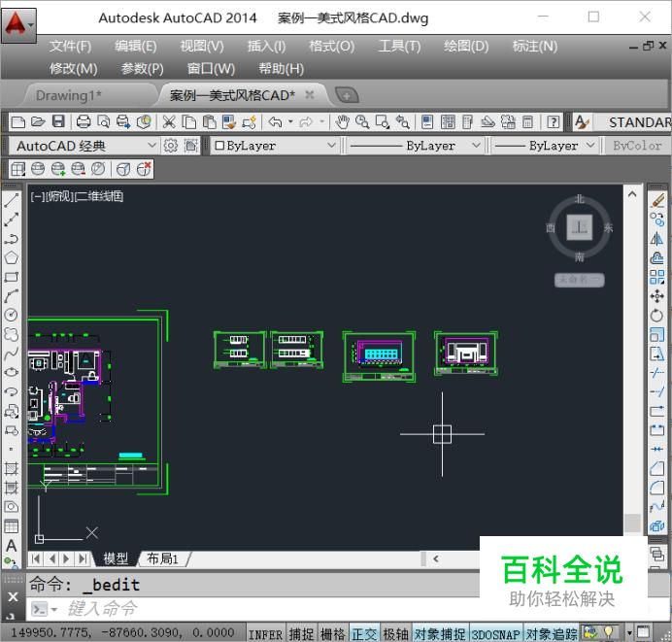Select the Circle draw tool
The height and width of the screenshot is (642, 672).
[11, 315]
